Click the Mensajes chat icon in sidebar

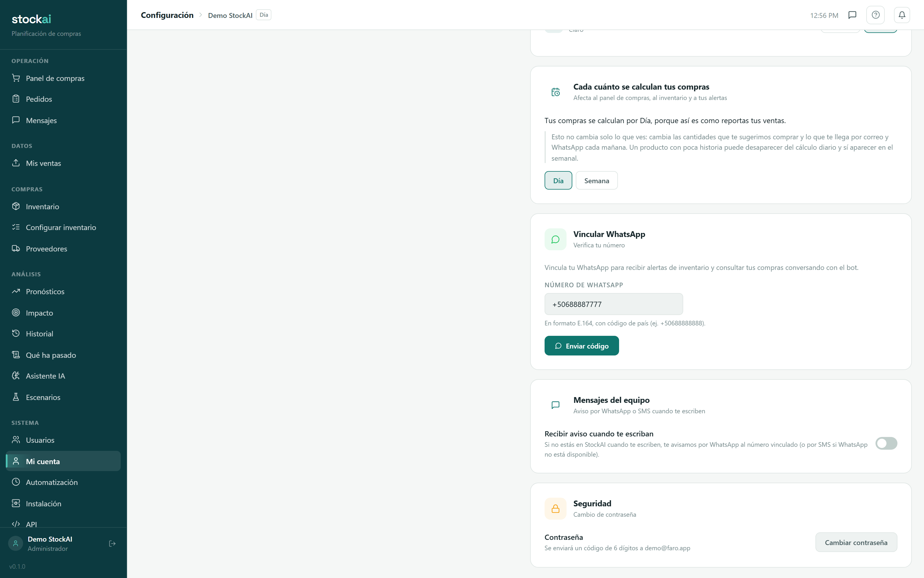click(16, 120)
